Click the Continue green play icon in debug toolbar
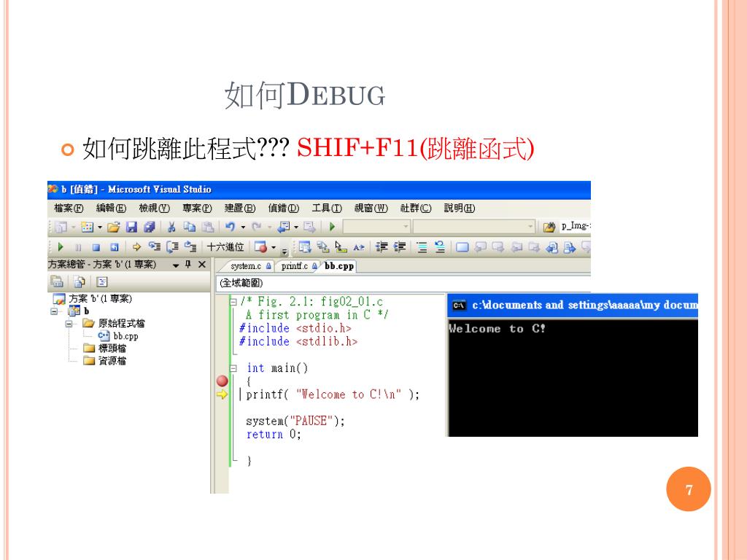 click(x=61, y=246)
